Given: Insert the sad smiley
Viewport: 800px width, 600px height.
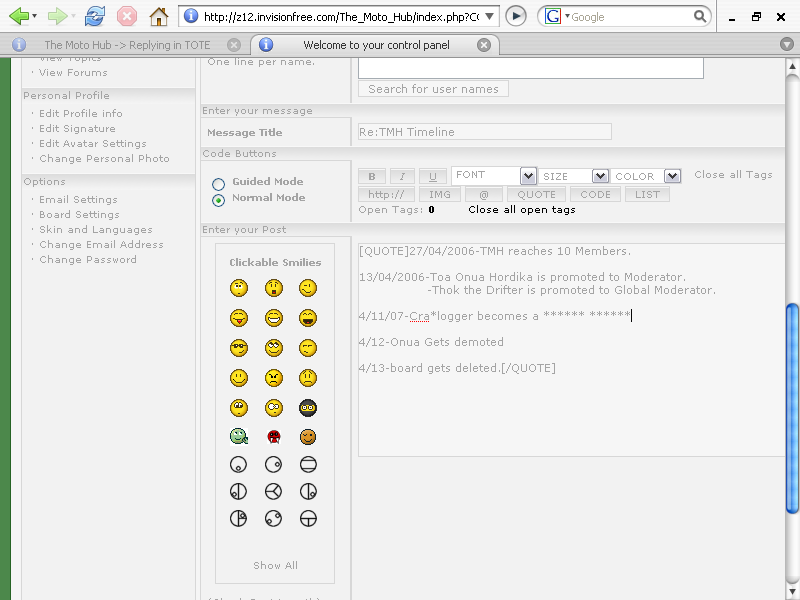Looking at the screenshot, I should tap(308, 378).
